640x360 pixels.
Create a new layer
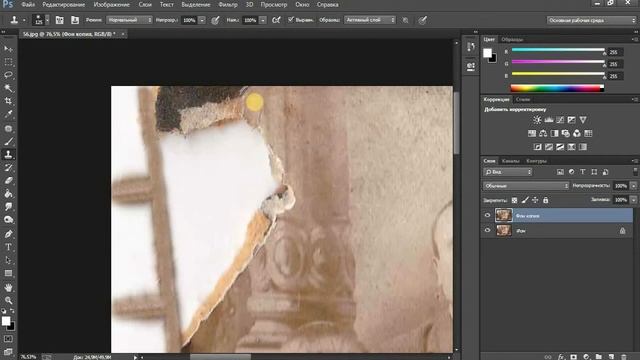pos(611,357)
